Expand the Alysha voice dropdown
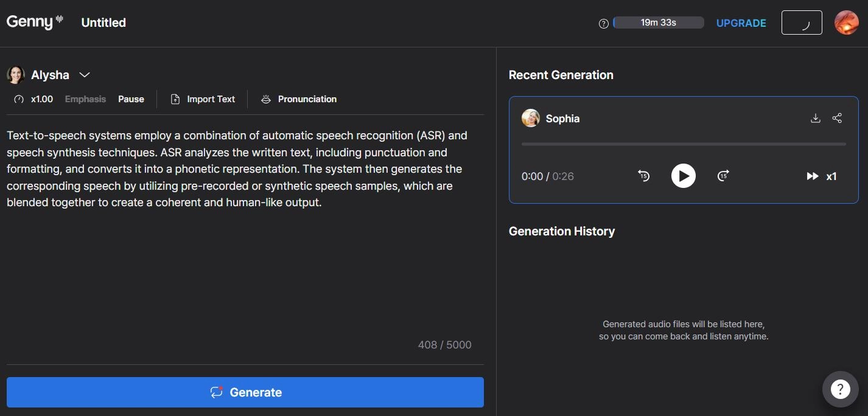Viewport: 868px width, 416px height. point(85,75)
